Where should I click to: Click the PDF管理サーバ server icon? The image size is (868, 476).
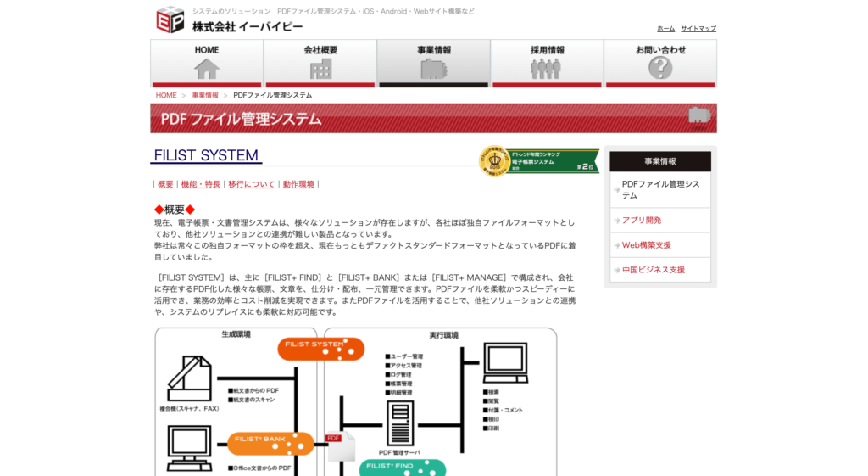pyautogui.click(x=400, y=424)
